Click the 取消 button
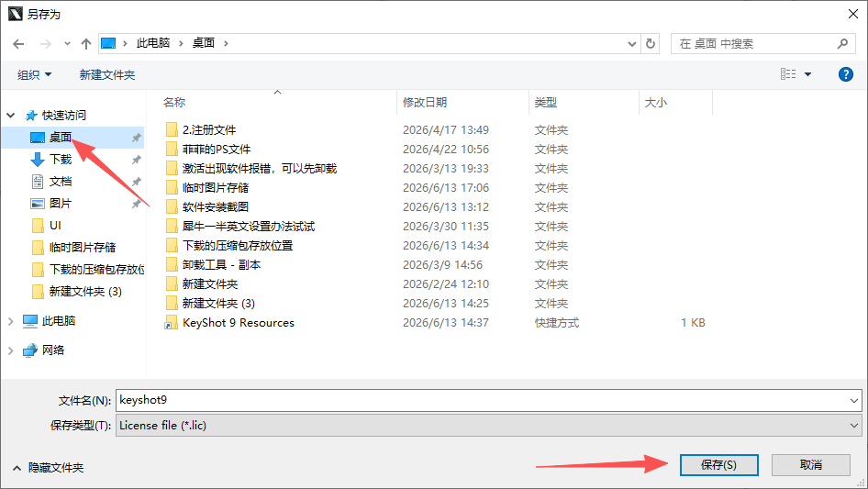The height and width of the screenshot is (489, 868). 811,465
